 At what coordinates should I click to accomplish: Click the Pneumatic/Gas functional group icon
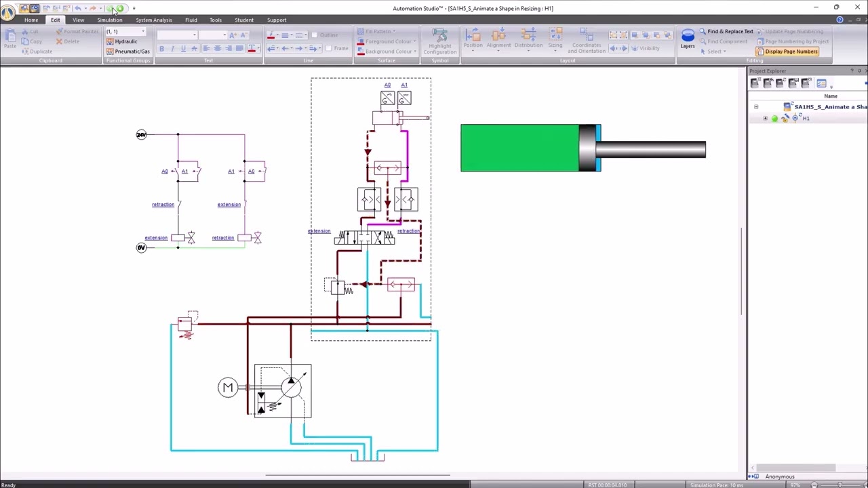[x=110, y=52]
